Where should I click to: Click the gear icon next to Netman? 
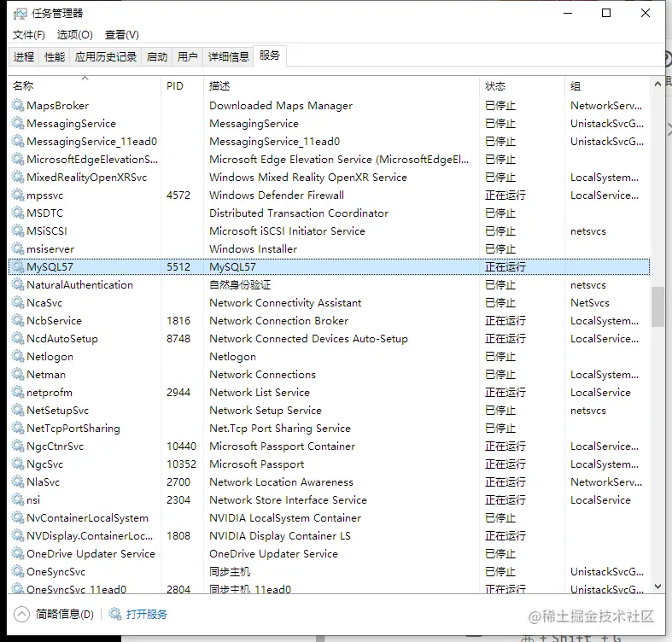pos(18,375)
